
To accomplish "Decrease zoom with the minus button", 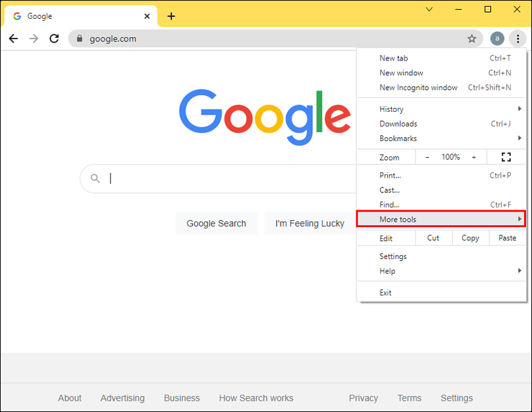I will click(x=428, y=157).
